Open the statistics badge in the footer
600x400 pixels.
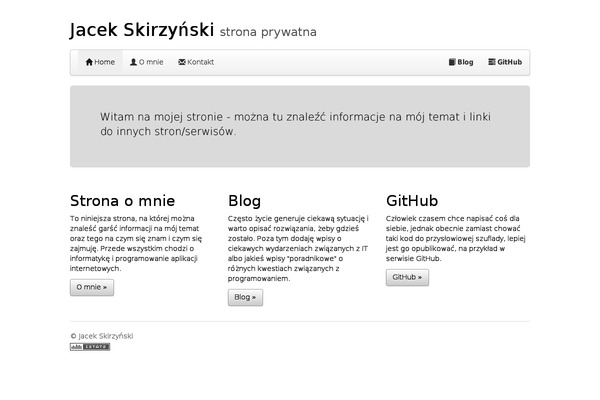click(x=90, y=347)
